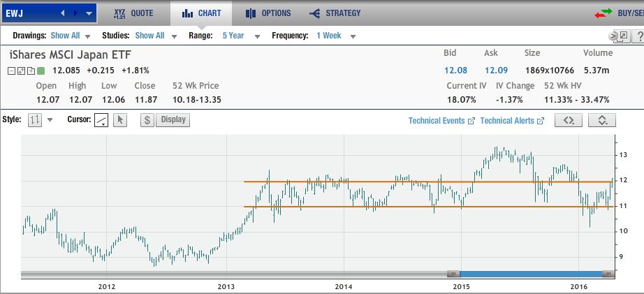Click the IV Change value -1.37%
This screenshot has width=644, height=294.
point(509,99)
